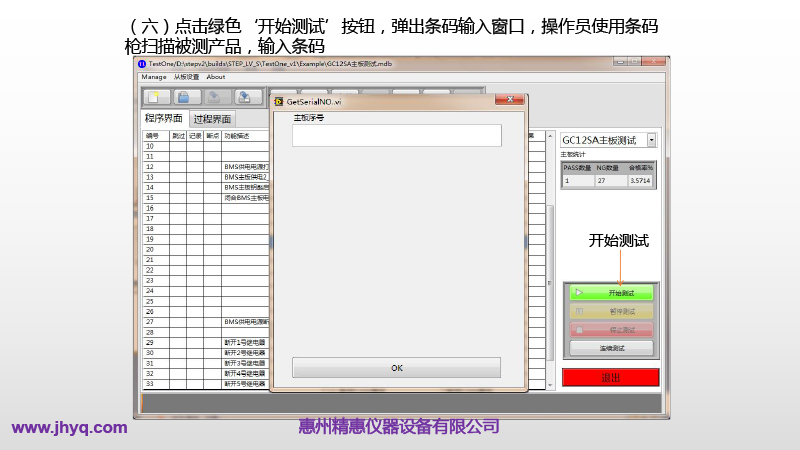800x450 pixels.
Task: Click the green 开始测试 start button
Action: [611, 293]
